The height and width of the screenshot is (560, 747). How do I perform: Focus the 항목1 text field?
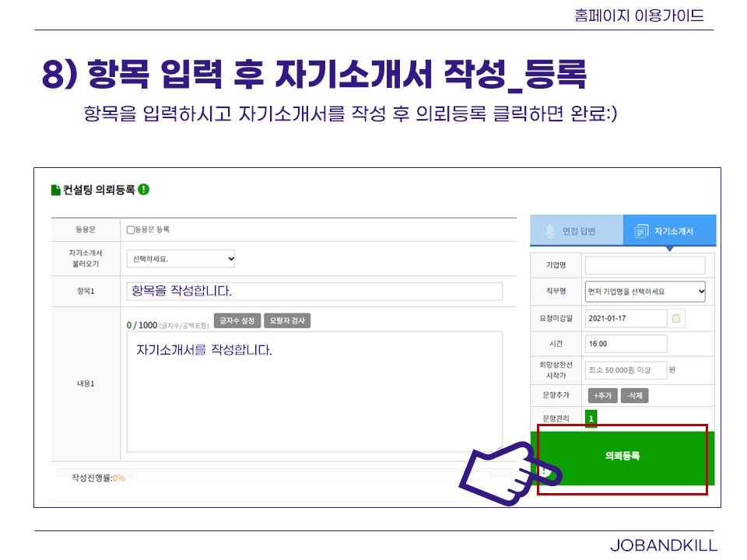point(314,291)
